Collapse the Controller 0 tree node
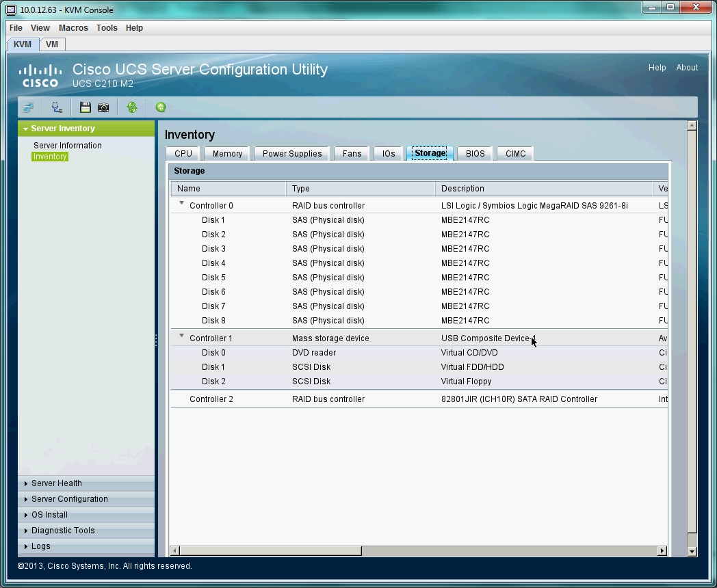This screenshot has height=588, width=717. click(x=181, y=203)
